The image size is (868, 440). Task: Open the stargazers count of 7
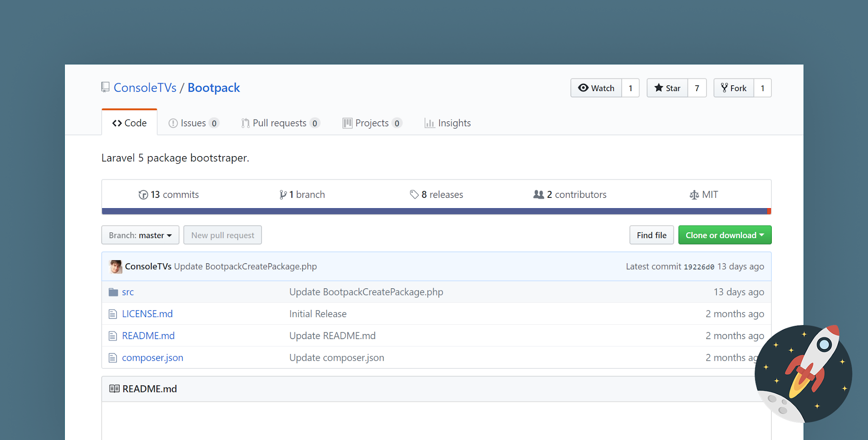coord(697,88)
